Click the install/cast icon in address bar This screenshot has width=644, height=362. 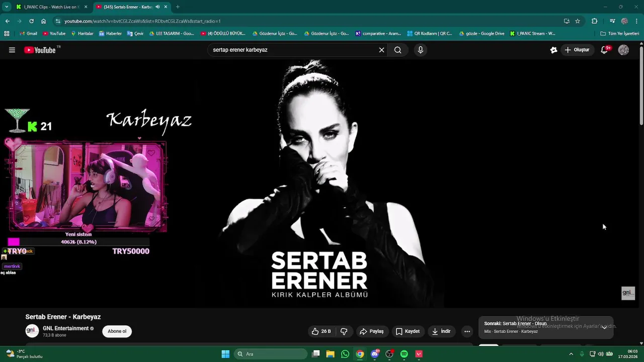point(567,21)
